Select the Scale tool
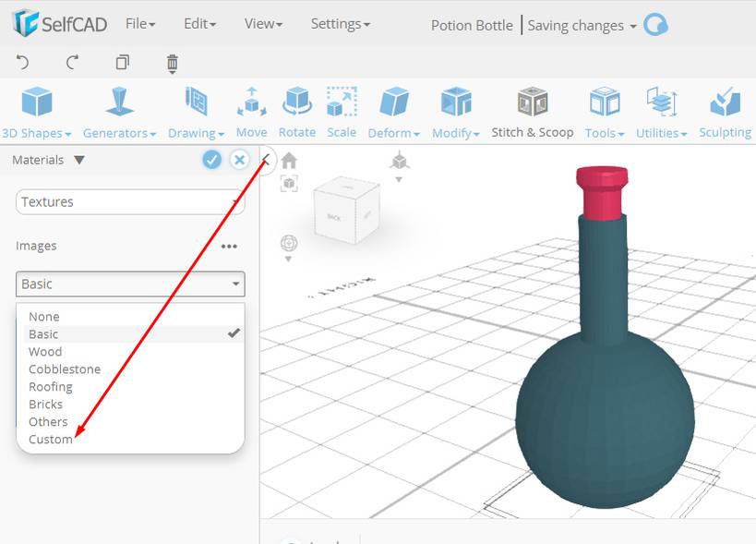Viewport: 756px width, 544px height. (342, 113)
